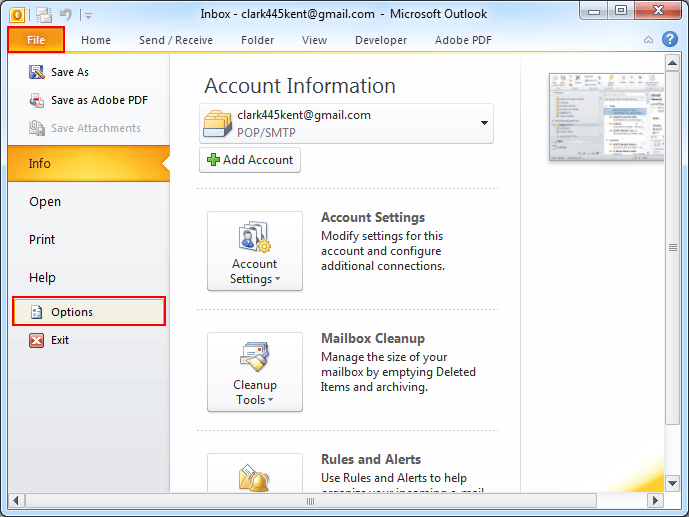
Task: Click the Rules and Alerts heading text
Action: click(371, 459)
